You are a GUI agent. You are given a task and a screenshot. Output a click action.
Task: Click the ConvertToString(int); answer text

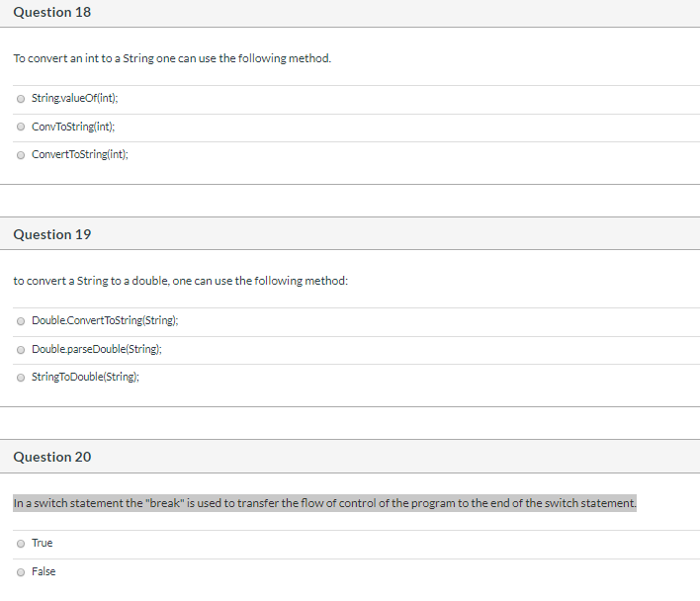pos(80,154)
